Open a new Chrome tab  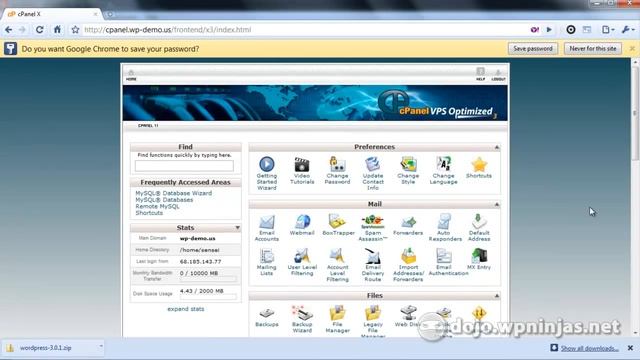(109, 14)
